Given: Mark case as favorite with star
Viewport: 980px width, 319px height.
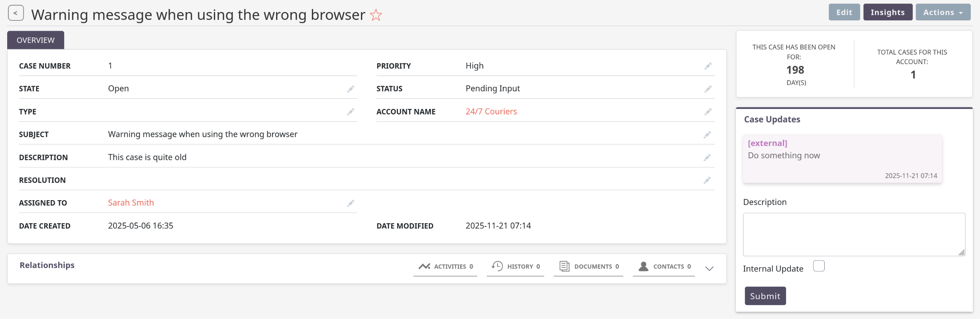Looking at the screenshot, I should (x=376, y=15).
